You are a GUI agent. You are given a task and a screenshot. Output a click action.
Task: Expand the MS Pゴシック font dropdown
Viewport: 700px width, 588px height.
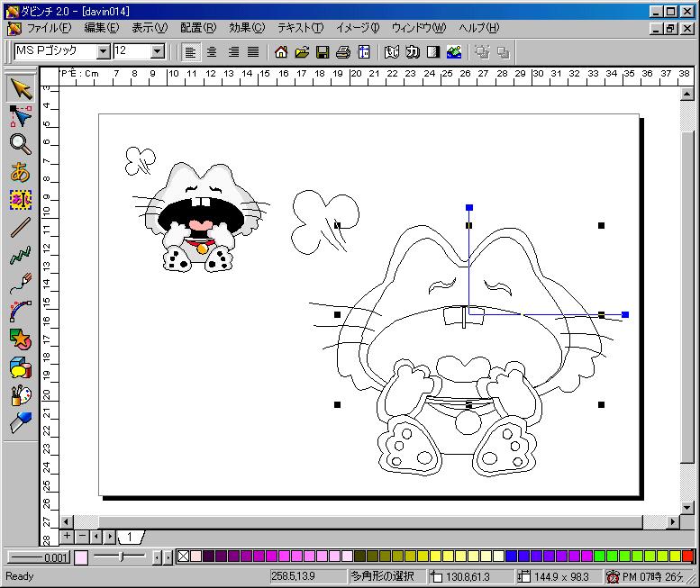[104, 51]
